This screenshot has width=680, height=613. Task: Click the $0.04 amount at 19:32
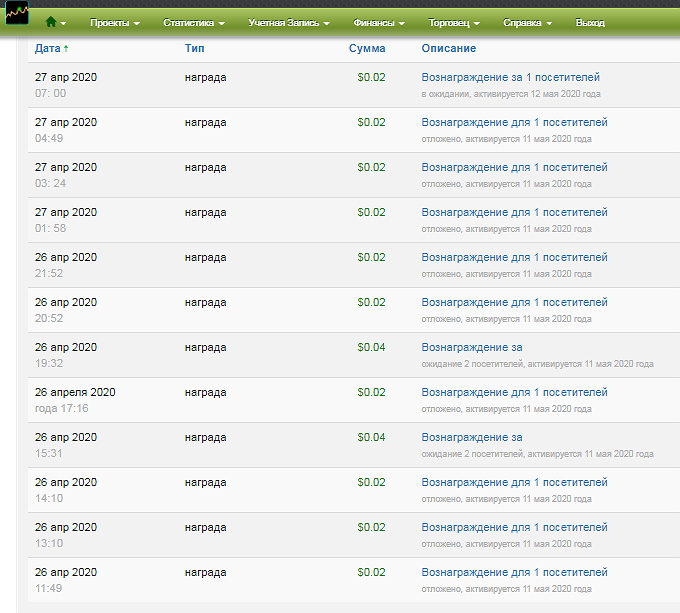371,347
